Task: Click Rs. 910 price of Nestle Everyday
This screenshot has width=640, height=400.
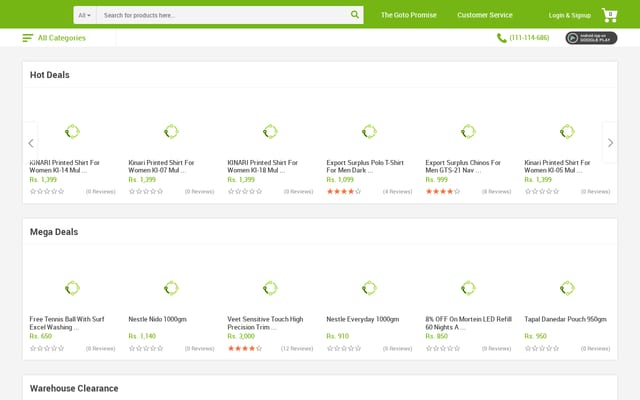Action: click(338, 336)
